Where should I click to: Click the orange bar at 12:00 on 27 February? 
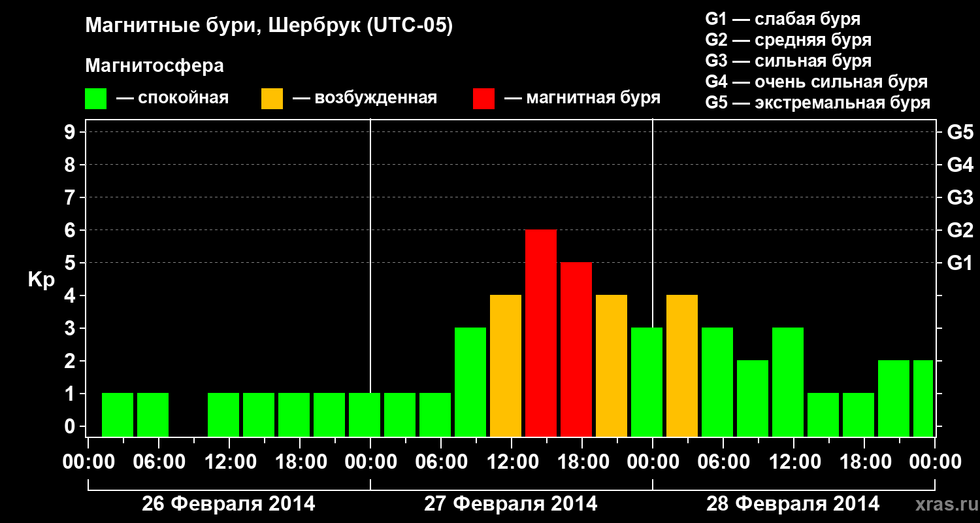point(506,366)
